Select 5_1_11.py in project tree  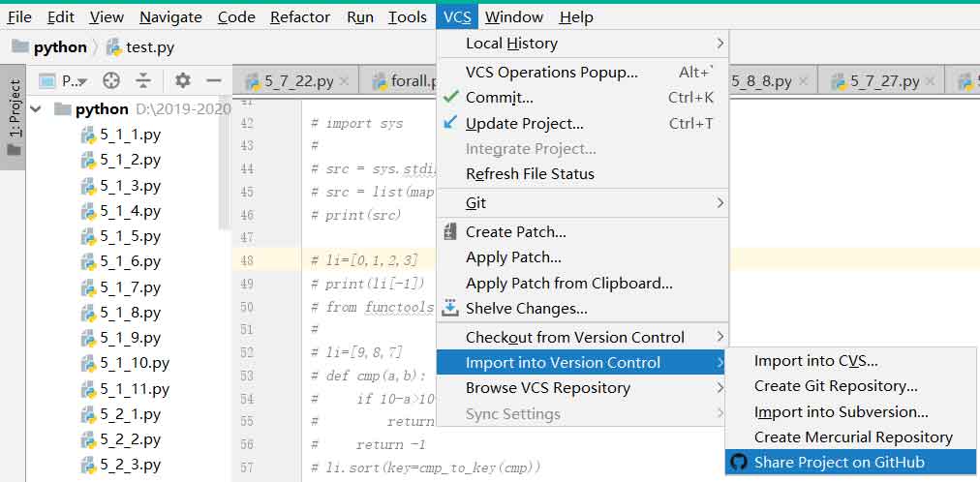pos(126,390)
